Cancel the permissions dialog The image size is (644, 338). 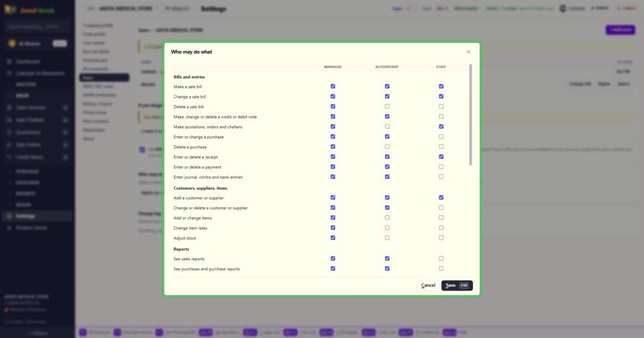428,286
